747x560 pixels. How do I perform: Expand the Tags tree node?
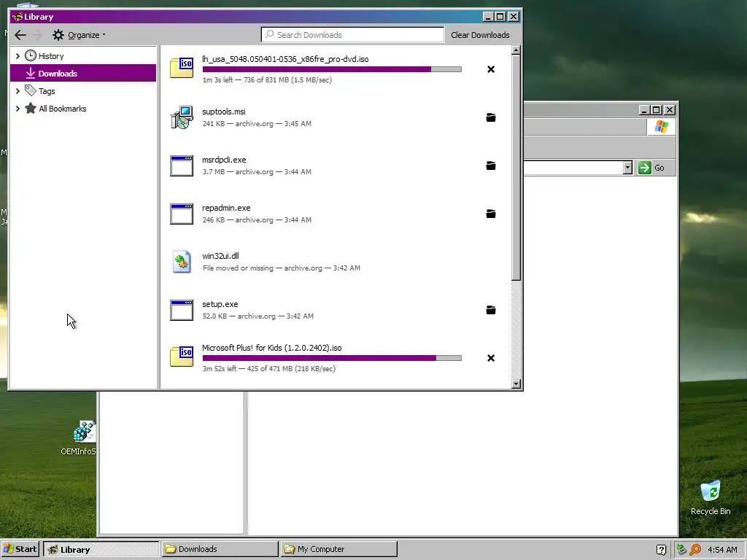coord(18,91)
